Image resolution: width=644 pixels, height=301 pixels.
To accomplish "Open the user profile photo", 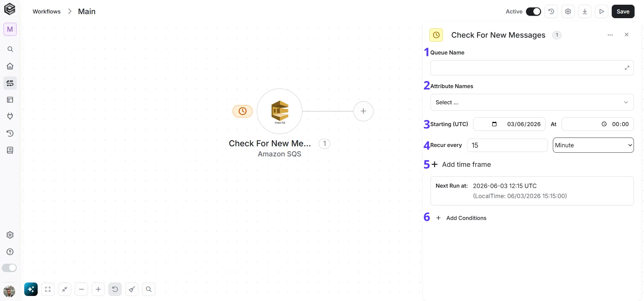I will (x=9, y=291).
